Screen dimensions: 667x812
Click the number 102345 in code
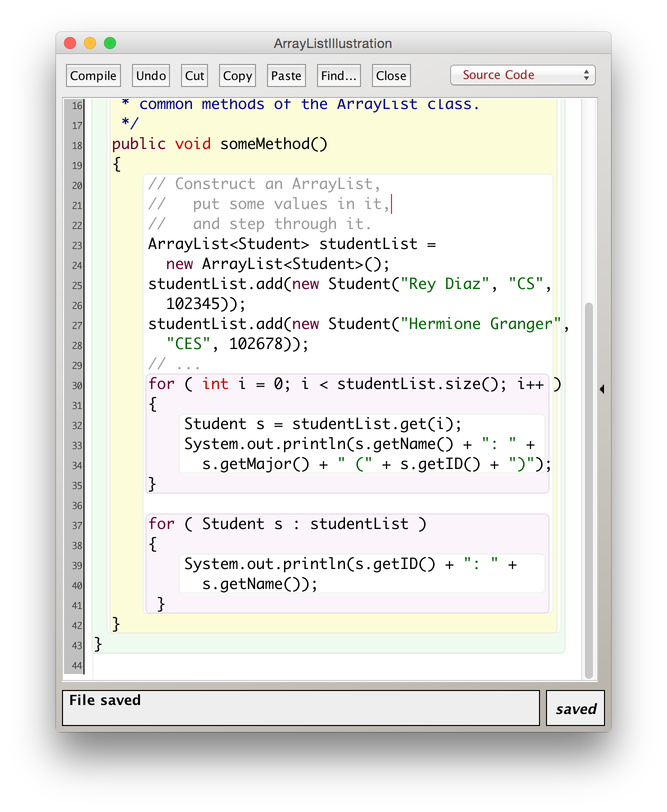click(x=193, y=304)
